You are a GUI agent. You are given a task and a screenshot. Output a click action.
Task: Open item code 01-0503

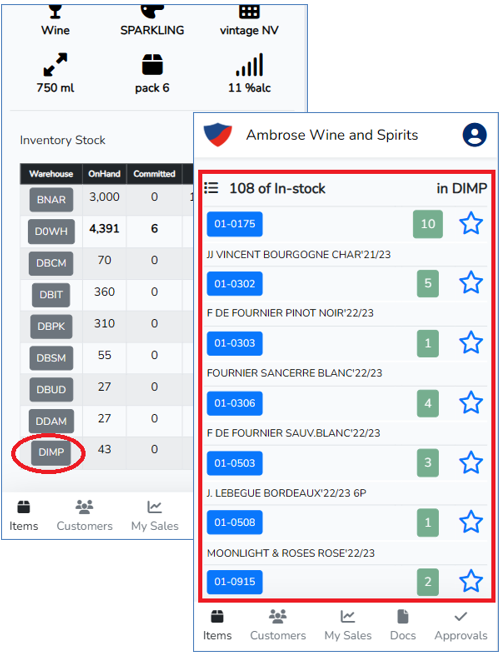click(x=235, y=463)
